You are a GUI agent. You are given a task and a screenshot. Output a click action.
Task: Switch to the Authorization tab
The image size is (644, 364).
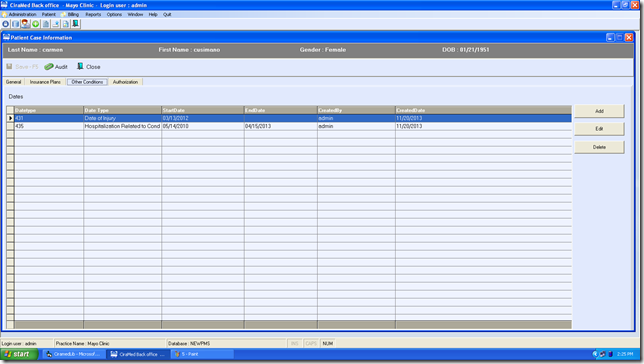click(x=125, y=82)
